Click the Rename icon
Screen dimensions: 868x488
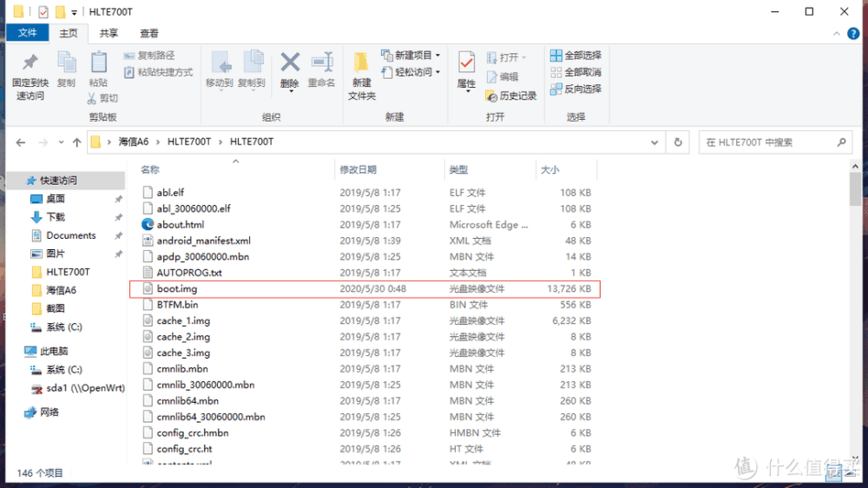(322, 63)
